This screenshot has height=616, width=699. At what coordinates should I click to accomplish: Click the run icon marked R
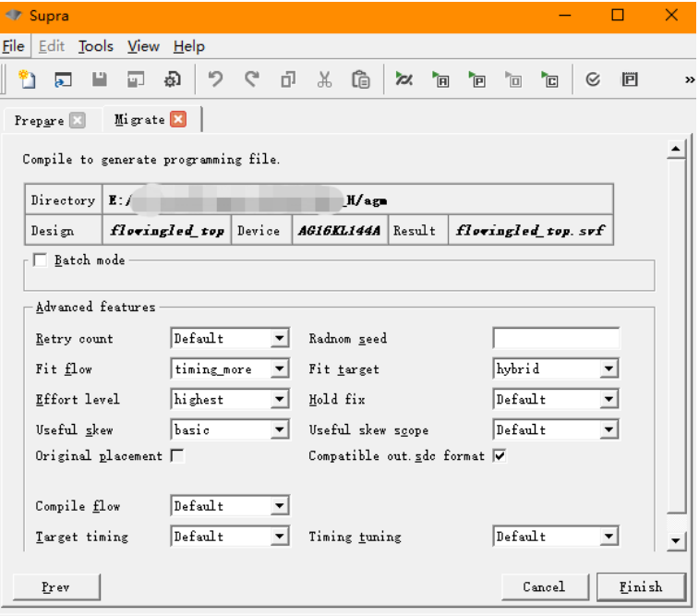tap(440, 79)
